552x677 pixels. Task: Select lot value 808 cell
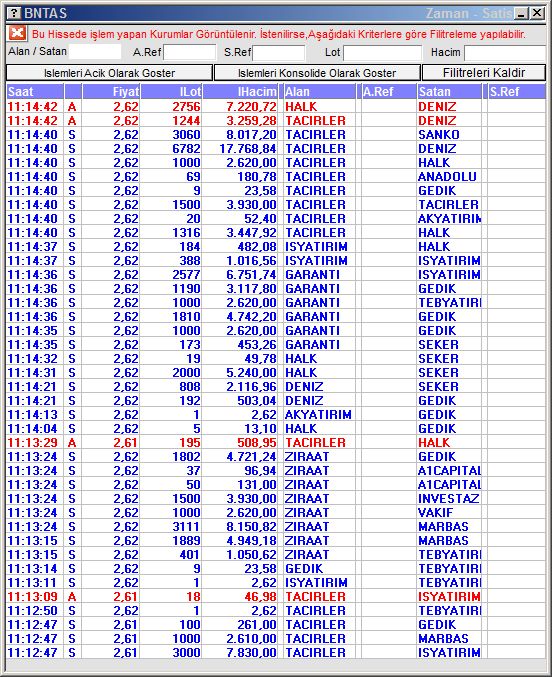(x=171, y=386)
